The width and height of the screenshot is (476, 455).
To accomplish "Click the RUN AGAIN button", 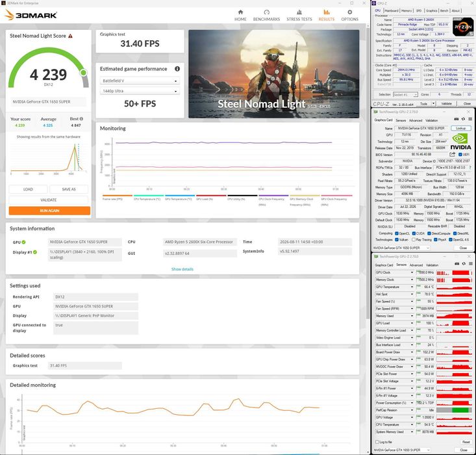I will pyautogui.click(x=49, y=211).
